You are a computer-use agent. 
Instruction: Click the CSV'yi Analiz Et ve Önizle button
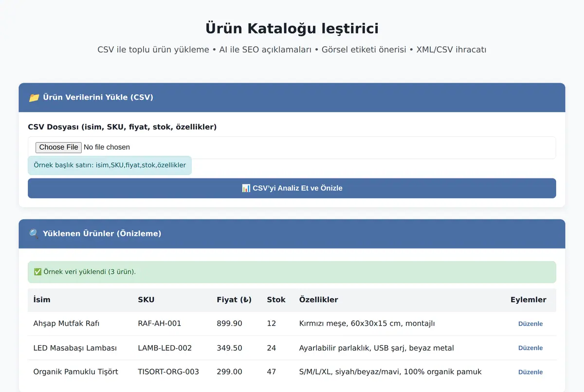click(292, 188)
